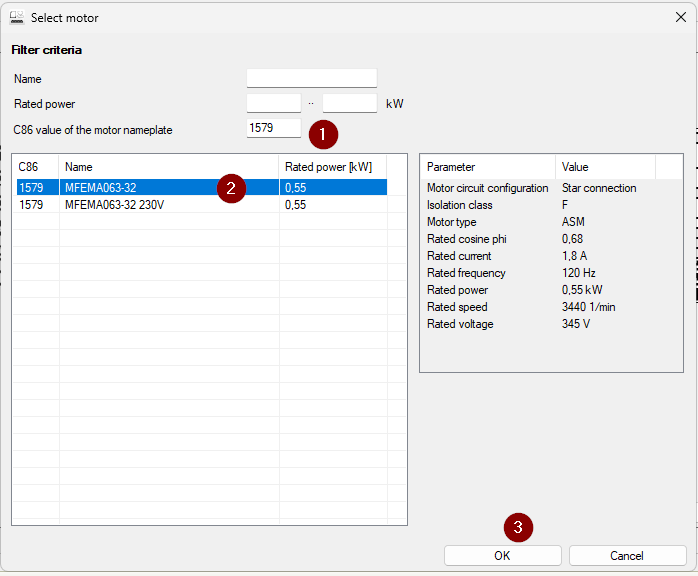698x576 pixels.
Task: Sort by Rated power [kW] column header
Action: 333,167
